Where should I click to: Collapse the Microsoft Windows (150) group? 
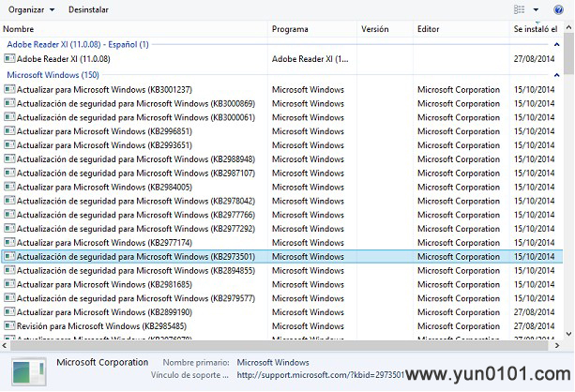click(556, 75)
